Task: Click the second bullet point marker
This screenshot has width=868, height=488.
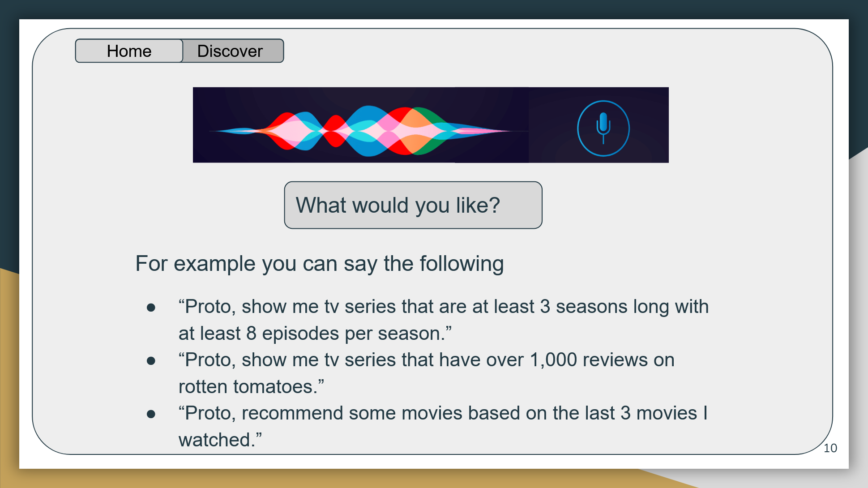Action: [x=151, y=361]
